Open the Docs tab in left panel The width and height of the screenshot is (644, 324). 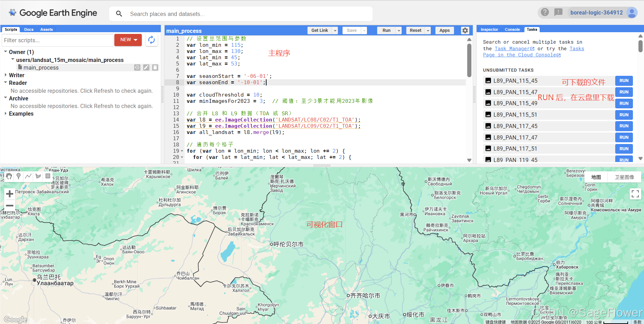click(x=28, y=29)
